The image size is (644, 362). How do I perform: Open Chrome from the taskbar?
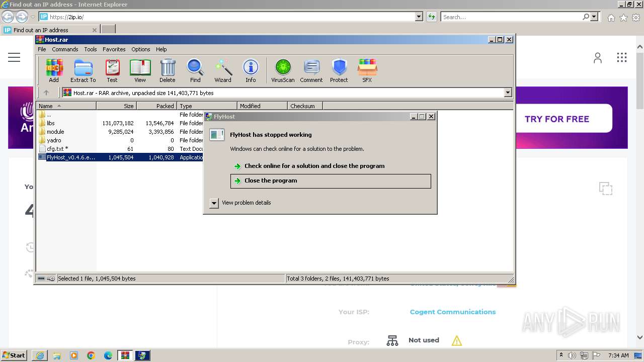[x=91, y=355]
